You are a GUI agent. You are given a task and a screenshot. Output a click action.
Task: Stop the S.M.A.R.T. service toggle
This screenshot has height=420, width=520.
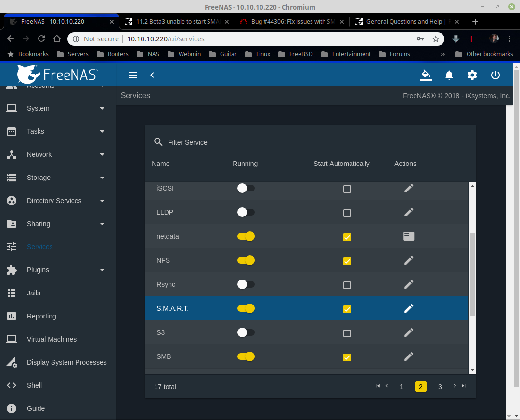pos(246,308)
